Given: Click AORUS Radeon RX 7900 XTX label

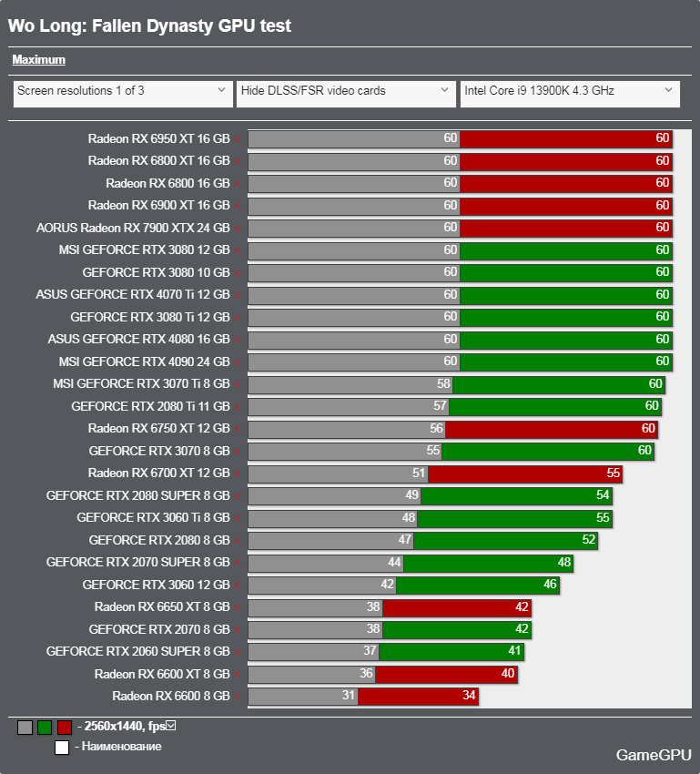Looking at the screenshot, I should click(x=133, y=228).
